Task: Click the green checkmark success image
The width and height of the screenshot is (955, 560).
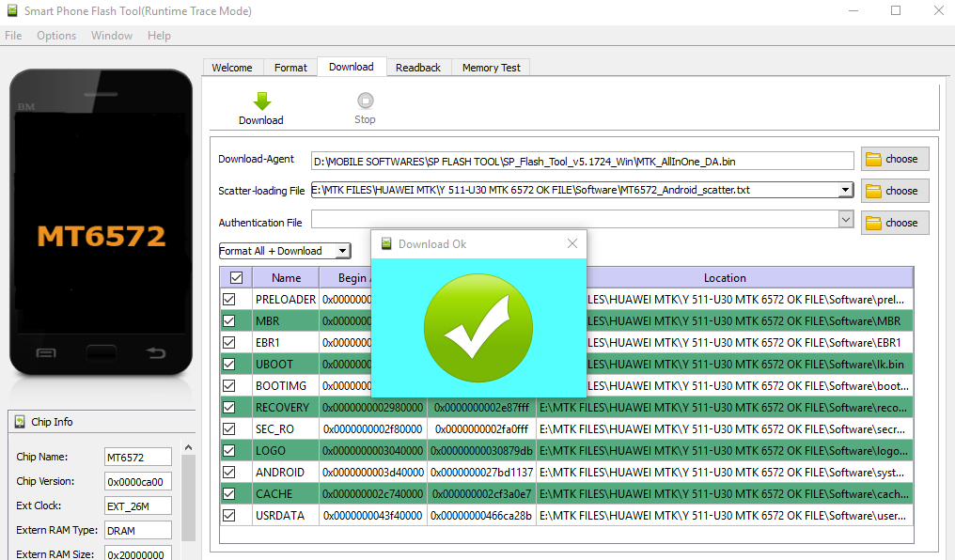Action: click(x=478, y=328)
